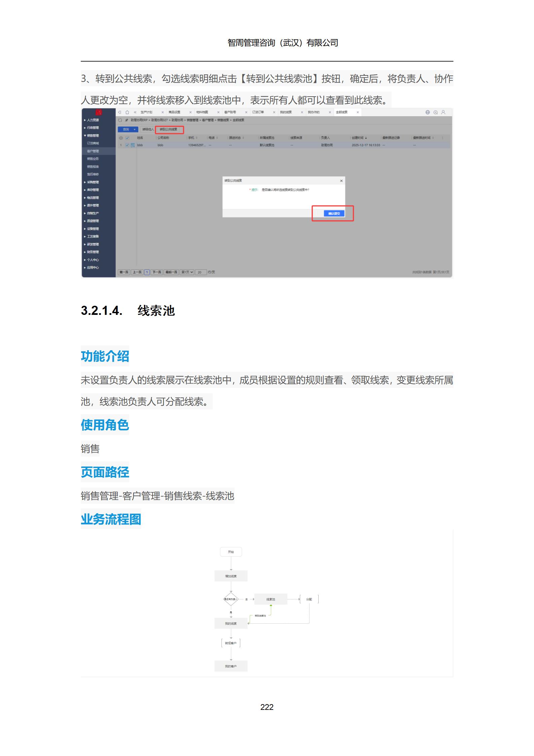Viewport: 534px width, 756px height.
Task: Sort by the 电话 column sort arrows
Action: point(217,138)
